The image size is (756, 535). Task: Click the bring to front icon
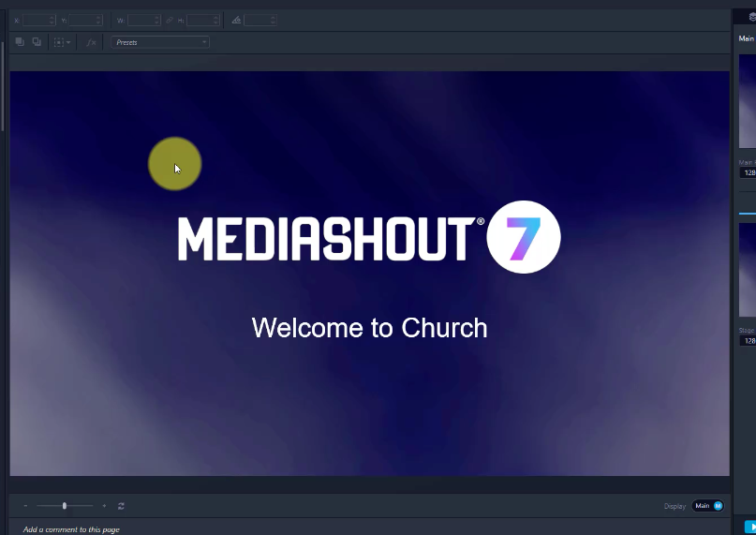(20, 42)
